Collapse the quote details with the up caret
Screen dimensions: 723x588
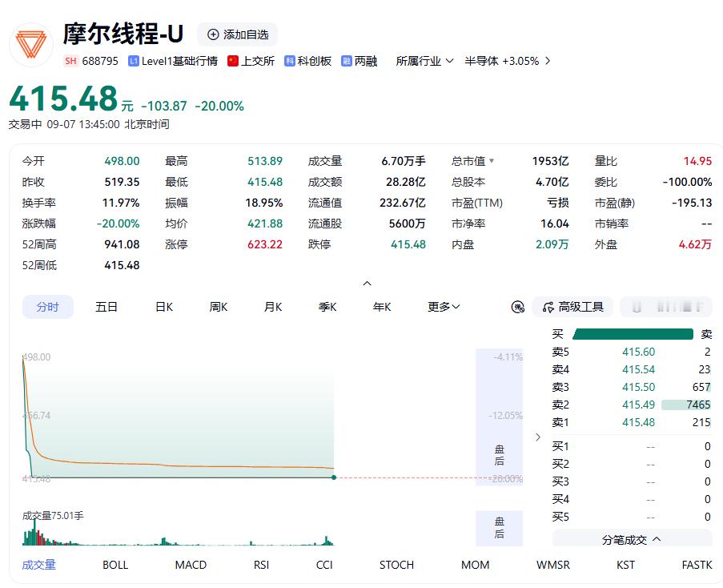click(x=367, y=283)
